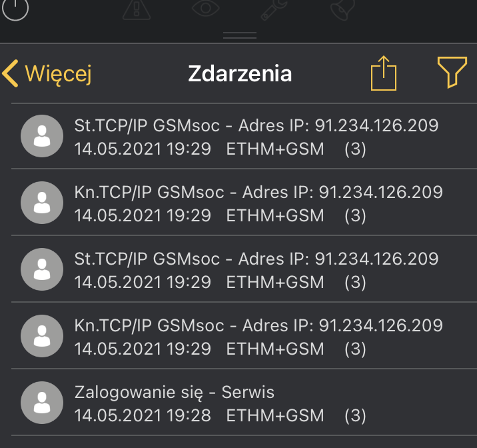Open the wrench service icon
Screen dimensions: 477x448
click(274, 9)
